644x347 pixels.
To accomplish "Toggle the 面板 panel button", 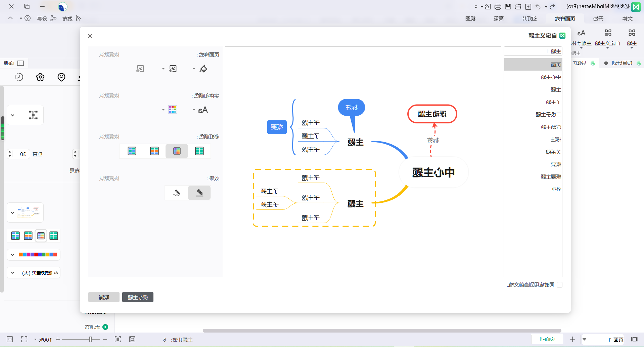I will tap(14, 63).
